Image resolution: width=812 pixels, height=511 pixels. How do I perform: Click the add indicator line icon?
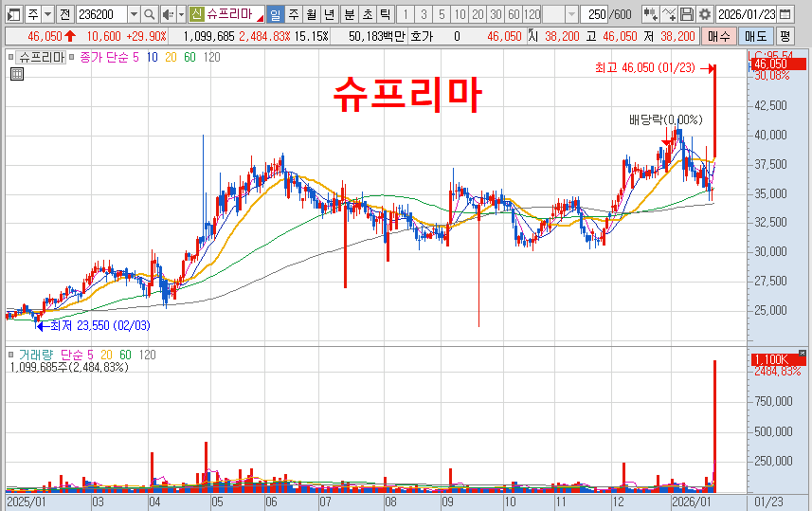pos(669,14)
